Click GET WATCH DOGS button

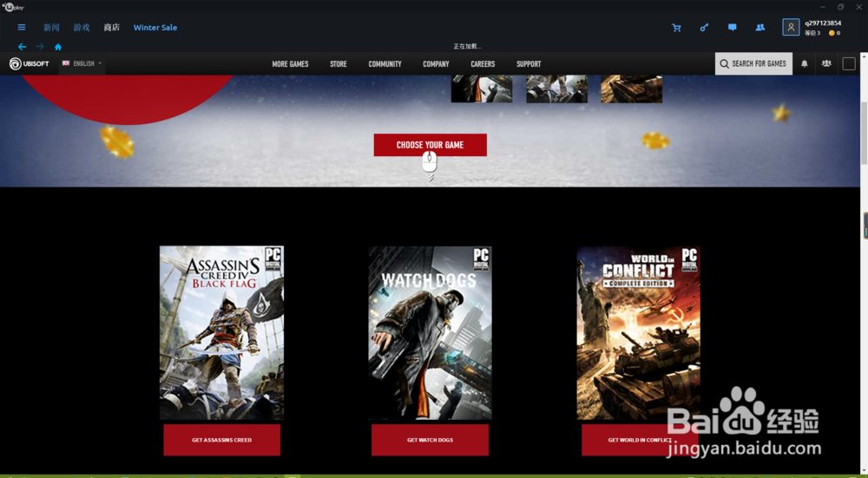(431, 440)
